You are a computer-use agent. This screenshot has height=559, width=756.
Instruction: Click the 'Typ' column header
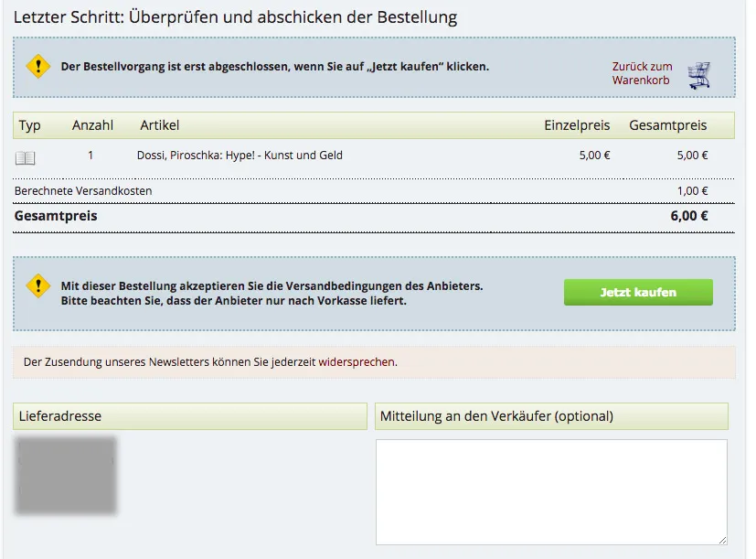[30, 125]
